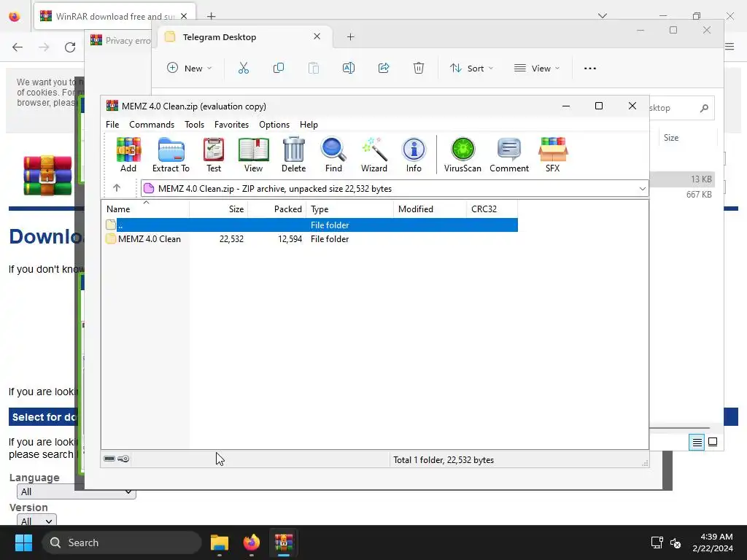The width and height of the screenshot is (747, 560).
Task: Click the key password icon in status bar
Action: [x=123, y=459]
